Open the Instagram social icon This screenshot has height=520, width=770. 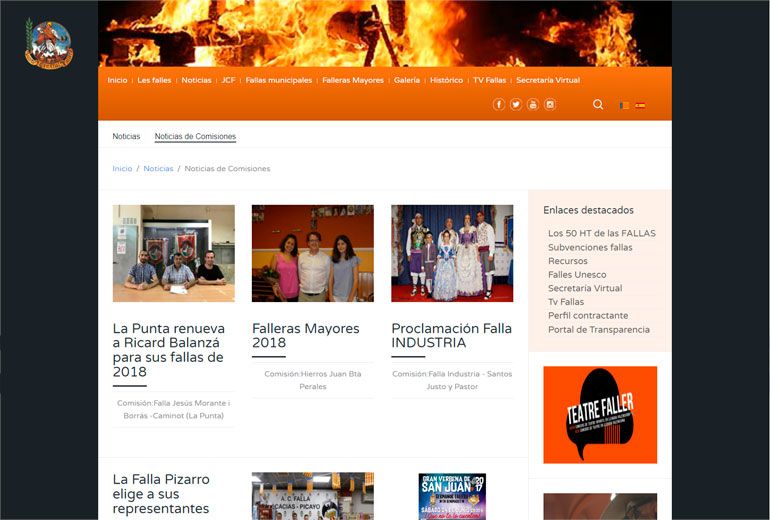[x=550, y=104]
